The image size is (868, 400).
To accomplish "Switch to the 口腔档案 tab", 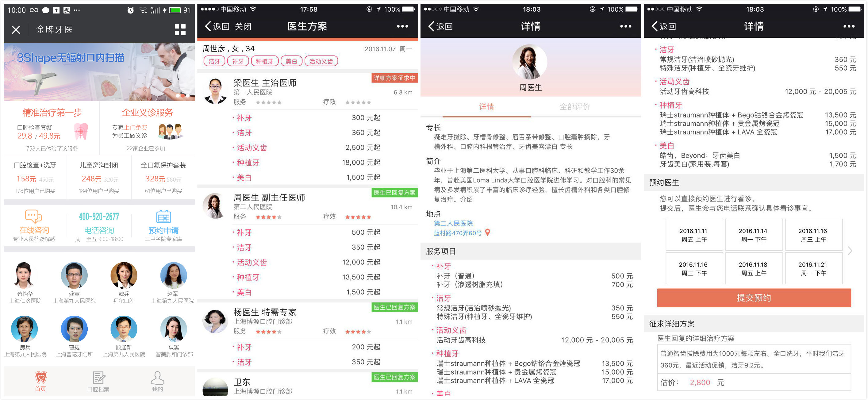I will [x=98, y=382].
